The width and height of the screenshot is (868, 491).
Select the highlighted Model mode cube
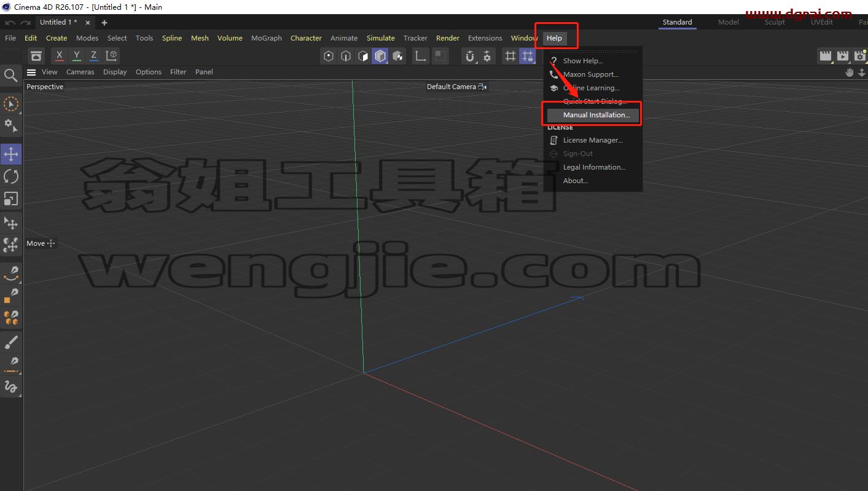(380, 57)
